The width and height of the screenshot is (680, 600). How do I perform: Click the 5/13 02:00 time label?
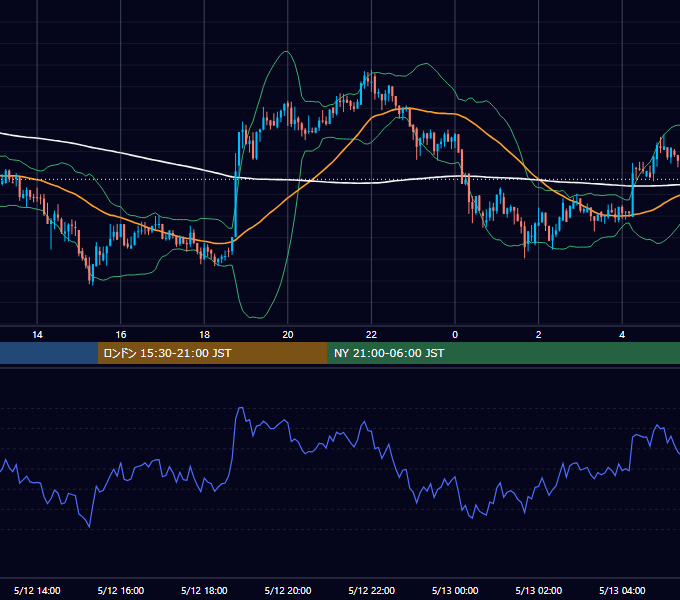(539, 590)
